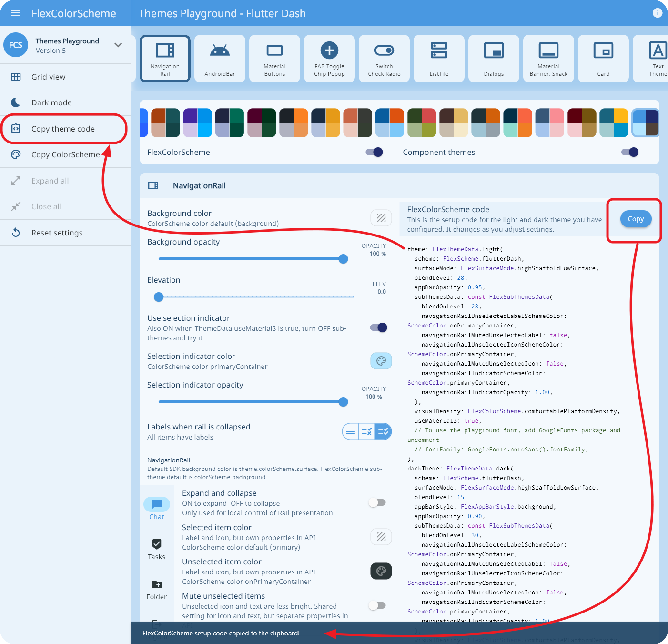Open the Navigation Rail panel card
Image resolution: width=668 pixels, height=644 pixels.
(x=165, y=59)
